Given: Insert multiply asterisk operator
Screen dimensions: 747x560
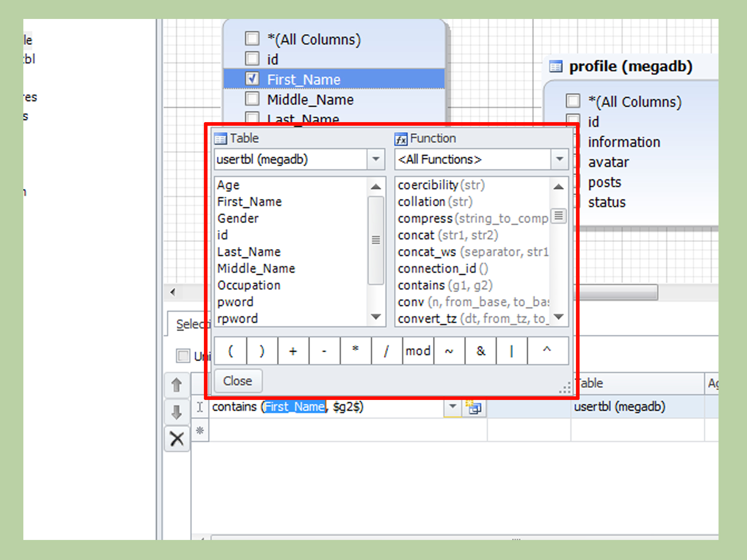Looking at the screenshot, I should tap(356, 351).
